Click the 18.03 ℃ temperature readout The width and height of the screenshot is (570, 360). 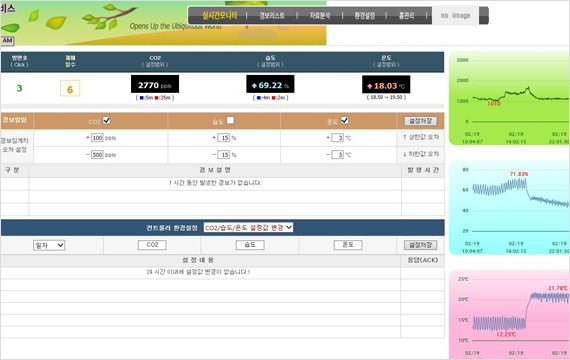(386, 85)
